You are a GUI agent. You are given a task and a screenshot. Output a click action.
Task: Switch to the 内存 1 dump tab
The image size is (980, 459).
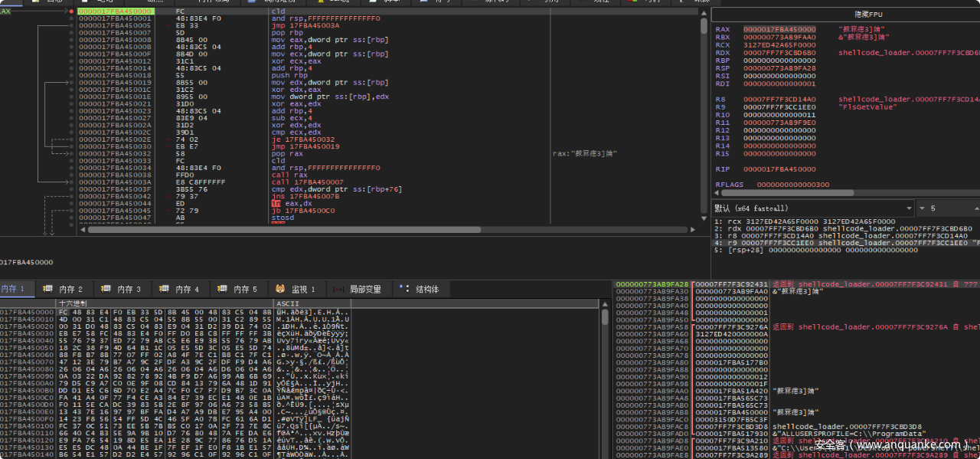[14, 289]
